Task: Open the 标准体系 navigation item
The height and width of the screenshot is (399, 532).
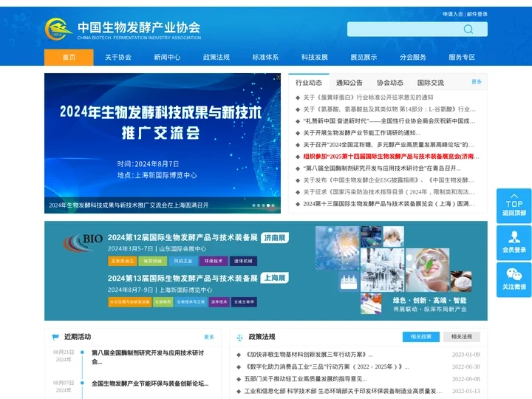Action: click(x=265, y=58)
